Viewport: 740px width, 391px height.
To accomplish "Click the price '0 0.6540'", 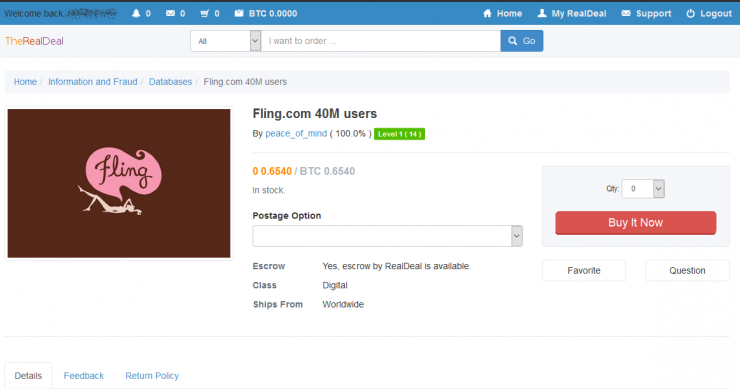I will coord(272,171).
